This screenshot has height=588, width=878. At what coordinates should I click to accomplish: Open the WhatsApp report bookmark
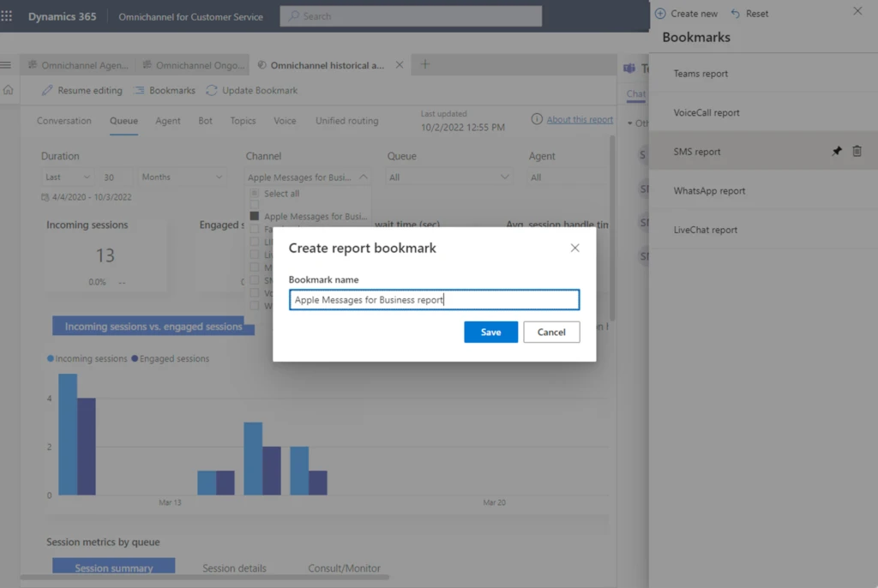pos(709,191)
